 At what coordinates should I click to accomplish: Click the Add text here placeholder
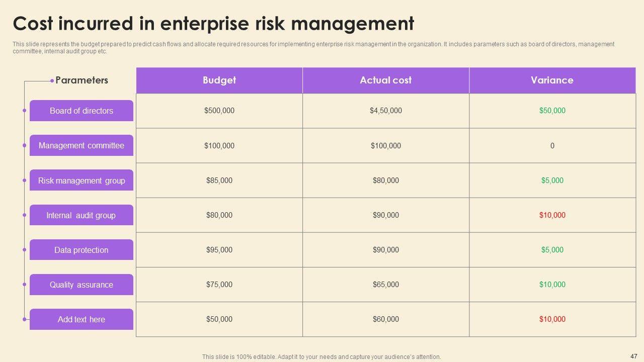tap(82, 319)
